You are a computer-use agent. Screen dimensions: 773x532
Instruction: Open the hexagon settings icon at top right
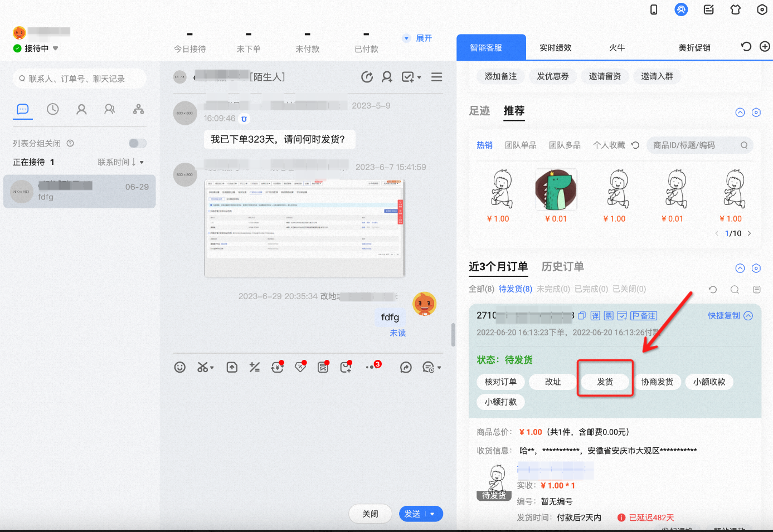click(762, 9)
